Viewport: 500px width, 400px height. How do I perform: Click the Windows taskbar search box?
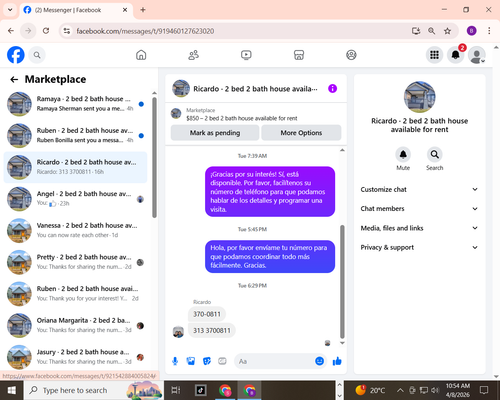(93, 390)
